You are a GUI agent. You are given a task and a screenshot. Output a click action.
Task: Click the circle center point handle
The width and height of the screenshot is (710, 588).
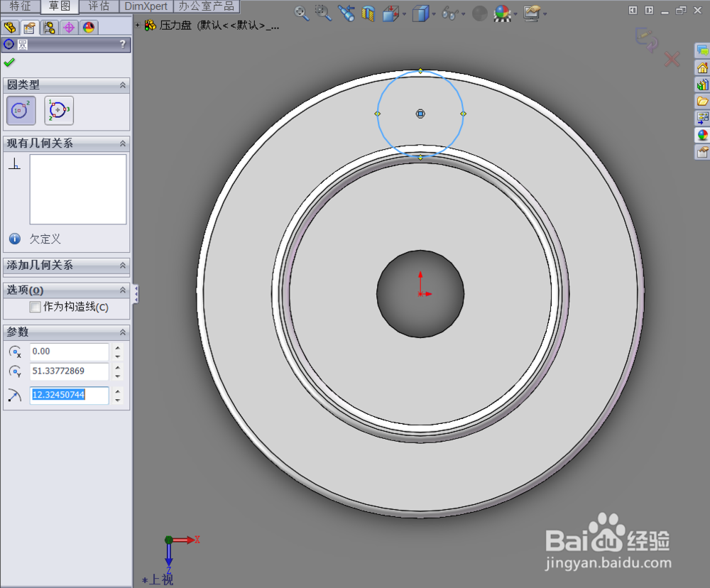(420, 114)
